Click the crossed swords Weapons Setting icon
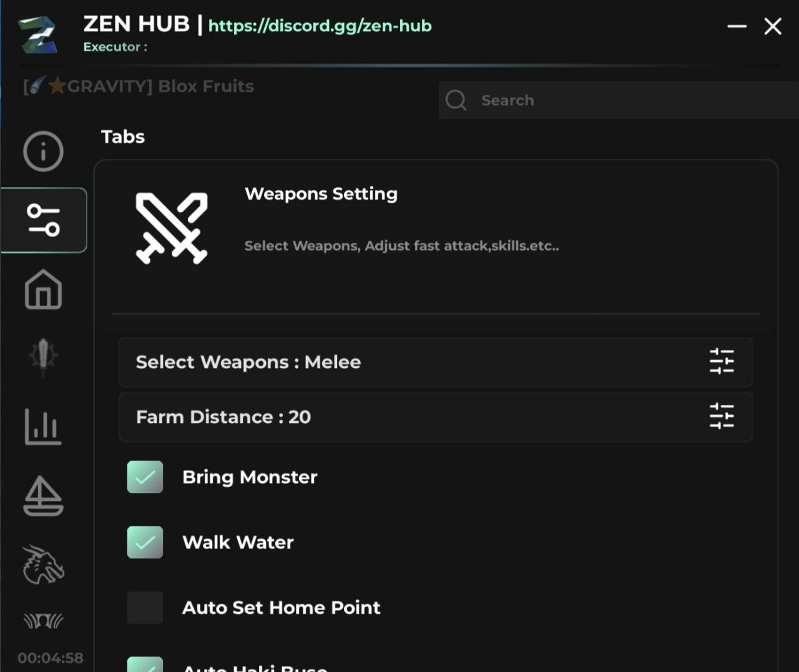Image resolution: width=799 pixels, height=672 pixels. (x=172, y=228)
